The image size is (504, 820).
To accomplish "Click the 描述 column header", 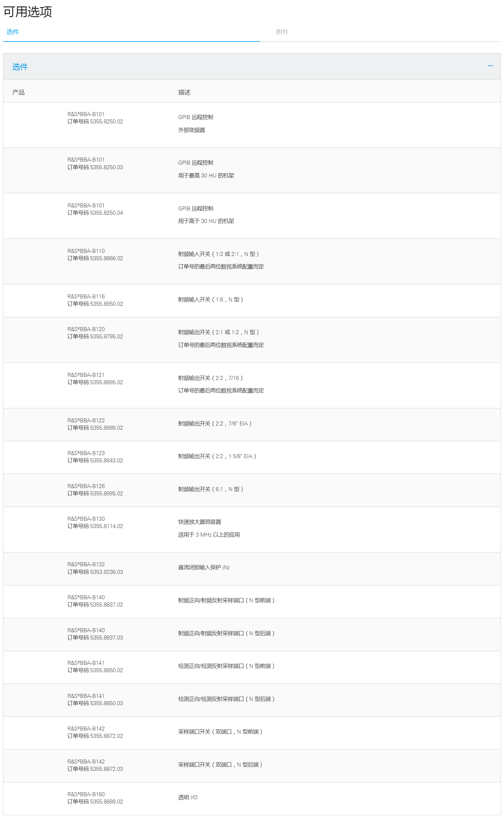I will pyautogui.click(x=184, y=93).
